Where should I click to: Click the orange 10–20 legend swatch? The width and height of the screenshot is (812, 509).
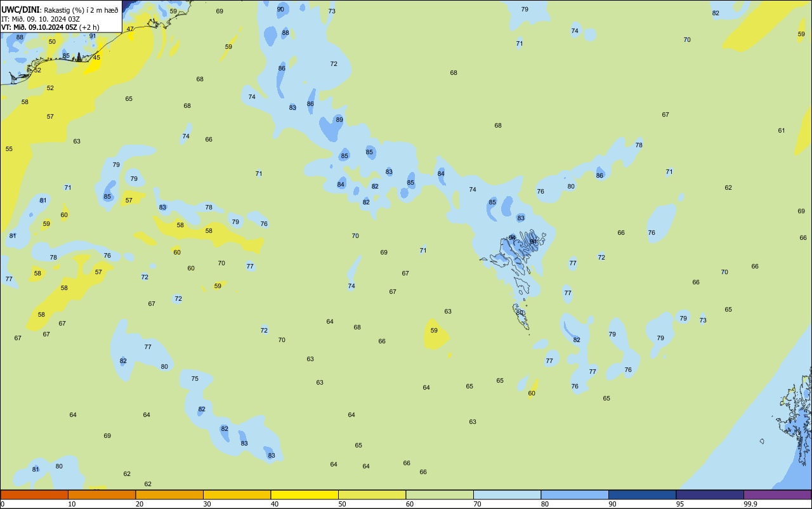[101, 494]
